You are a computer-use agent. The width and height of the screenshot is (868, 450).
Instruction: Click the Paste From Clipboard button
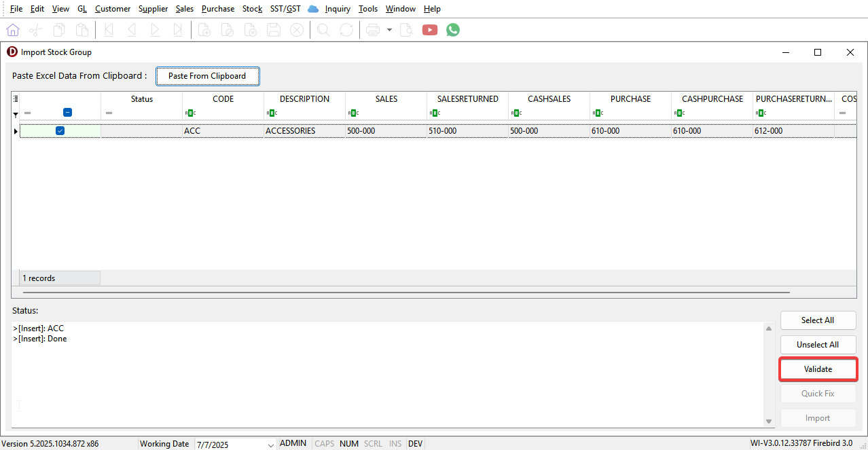(207, 76)
